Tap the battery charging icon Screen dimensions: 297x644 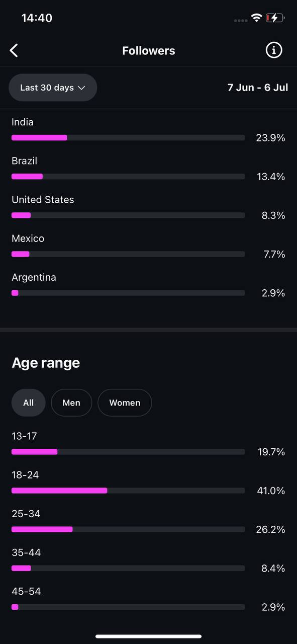point(275,18)
